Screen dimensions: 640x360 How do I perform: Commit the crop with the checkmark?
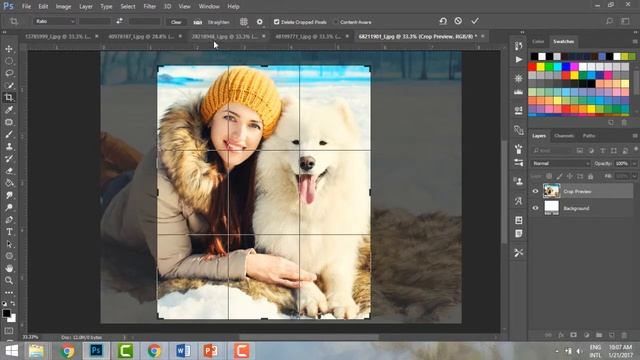(474, 21)
